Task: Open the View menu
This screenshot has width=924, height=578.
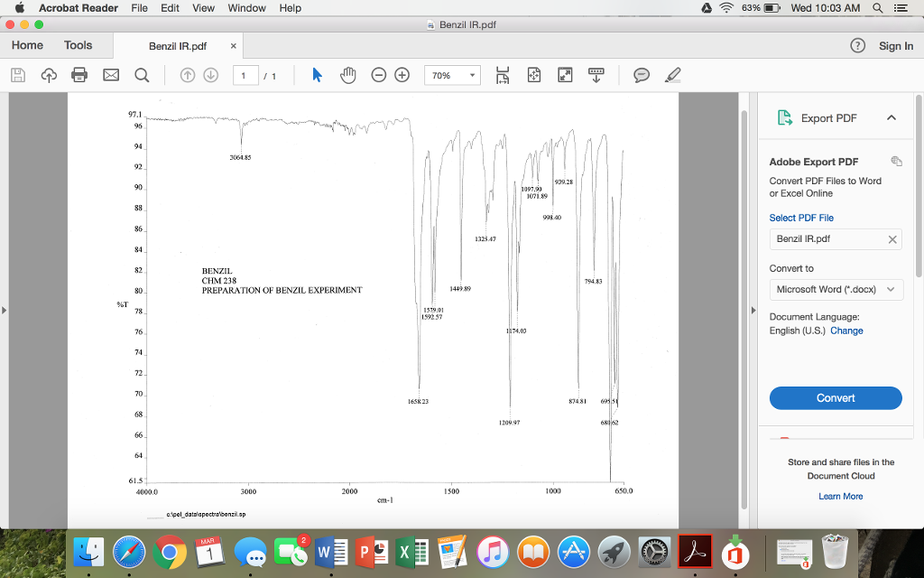Action: pyautogui.click(x=202, y=8)
